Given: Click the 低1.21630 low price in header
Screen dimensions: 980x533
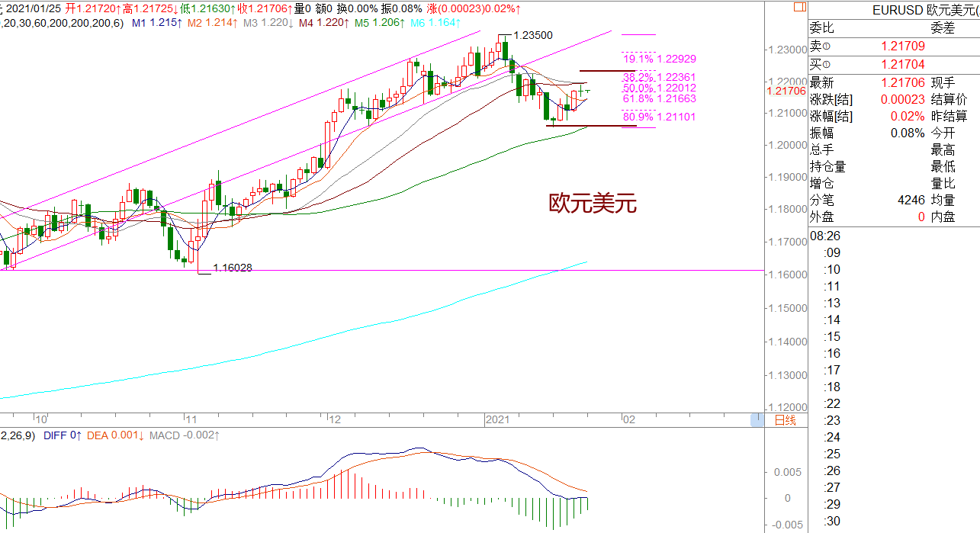Looking at the screenshot, I should tap(207, 8).
